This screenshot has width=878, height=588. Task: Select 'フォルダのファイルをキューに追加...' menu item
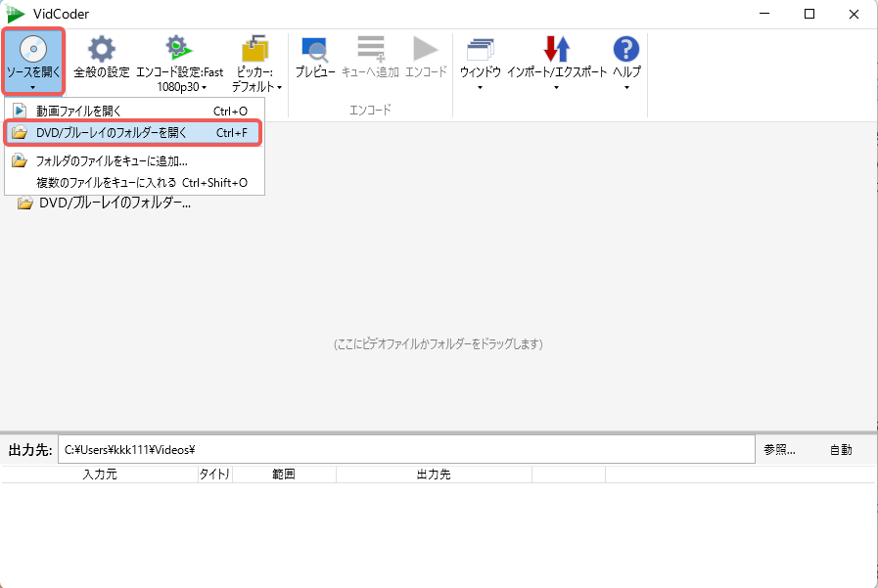click(111, 160)
